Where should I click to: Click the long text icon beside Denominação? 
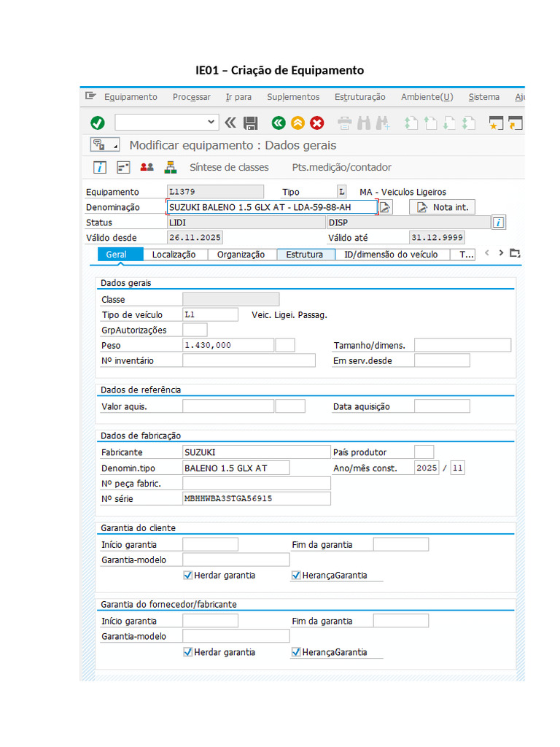tap(386, 207)
